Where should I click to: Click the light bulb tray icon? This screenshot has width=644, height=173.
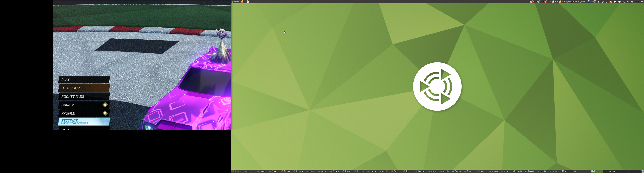tap(607, 2)
